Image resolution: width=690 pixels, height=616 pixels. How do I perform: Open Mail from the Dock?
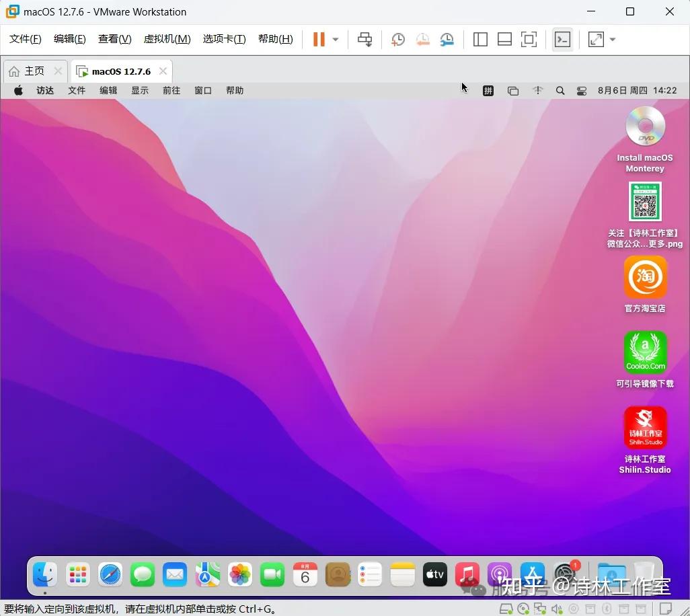(x=175, y=574)
